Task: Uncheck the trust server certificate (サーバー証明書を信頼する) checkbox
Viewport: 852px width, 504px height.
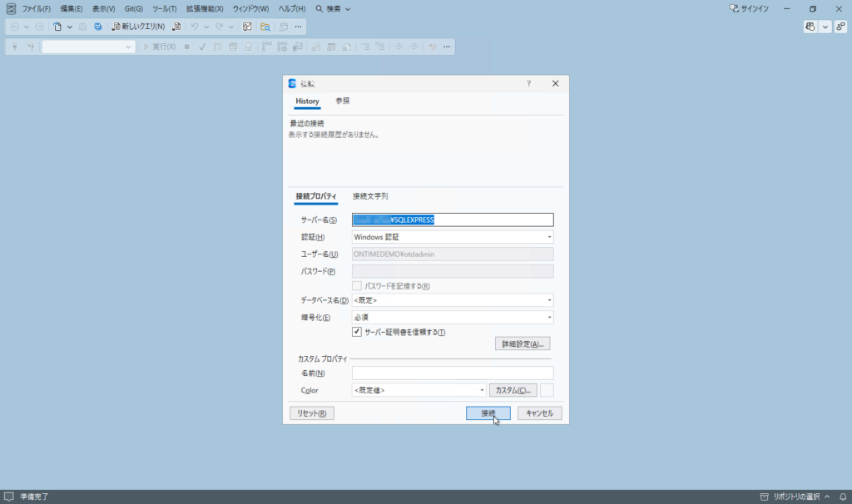Action: (357, 332)
